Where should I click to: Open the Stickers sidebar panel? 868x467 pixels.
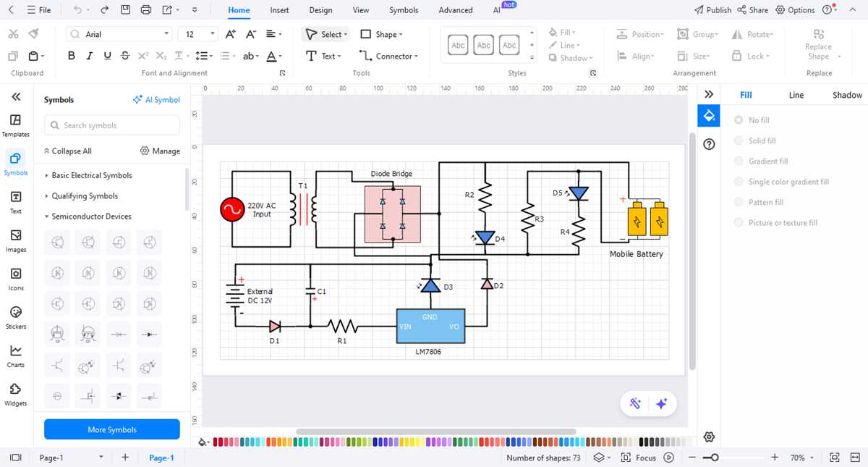point(15,317)
